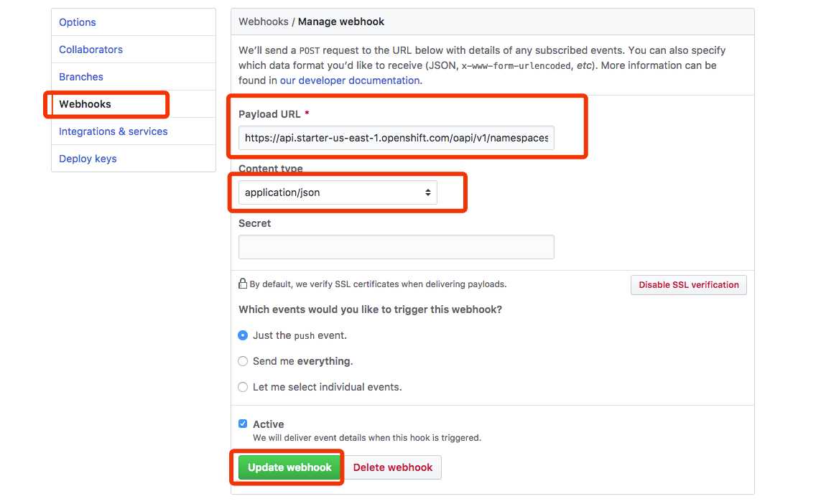
Task: Click the lock icon beside SSL text
Action: [243, 284]
